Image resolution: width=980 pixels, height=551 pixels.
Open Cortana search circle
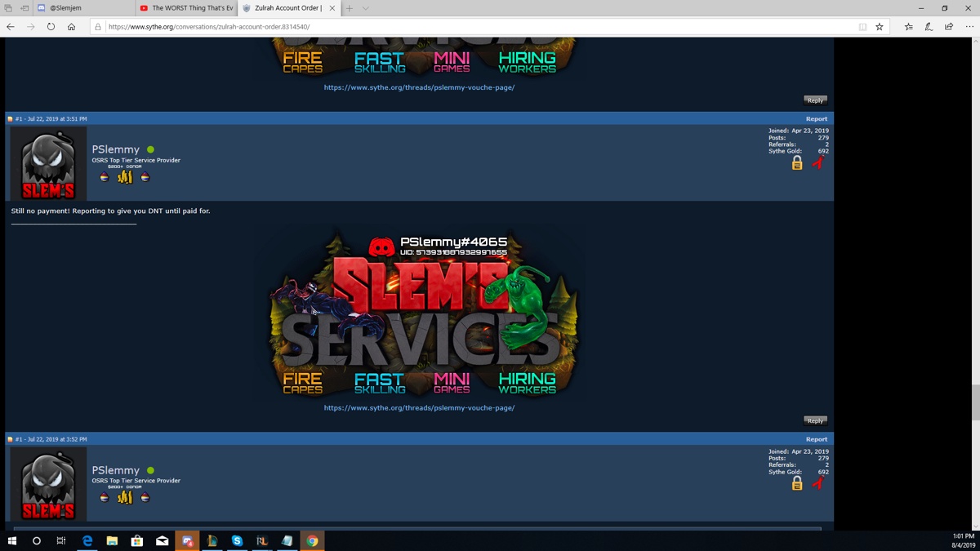click(36, 540)
